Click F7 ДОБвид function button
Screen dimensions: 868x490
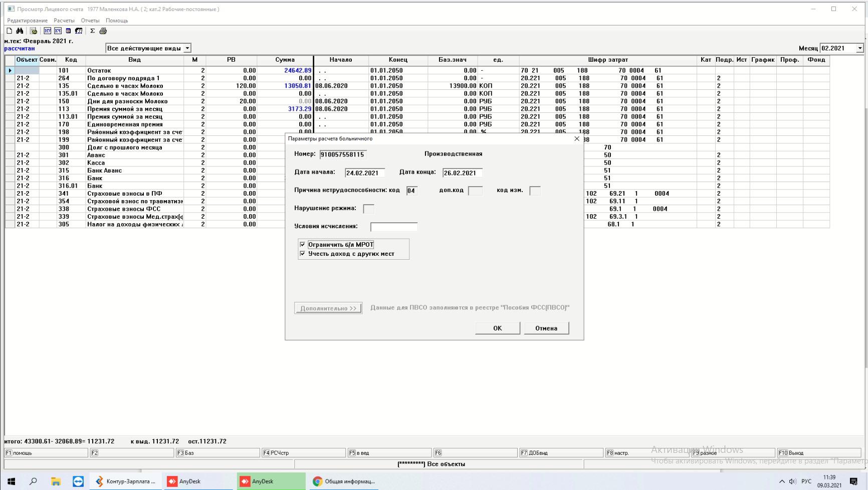click(x=561, y=453)
